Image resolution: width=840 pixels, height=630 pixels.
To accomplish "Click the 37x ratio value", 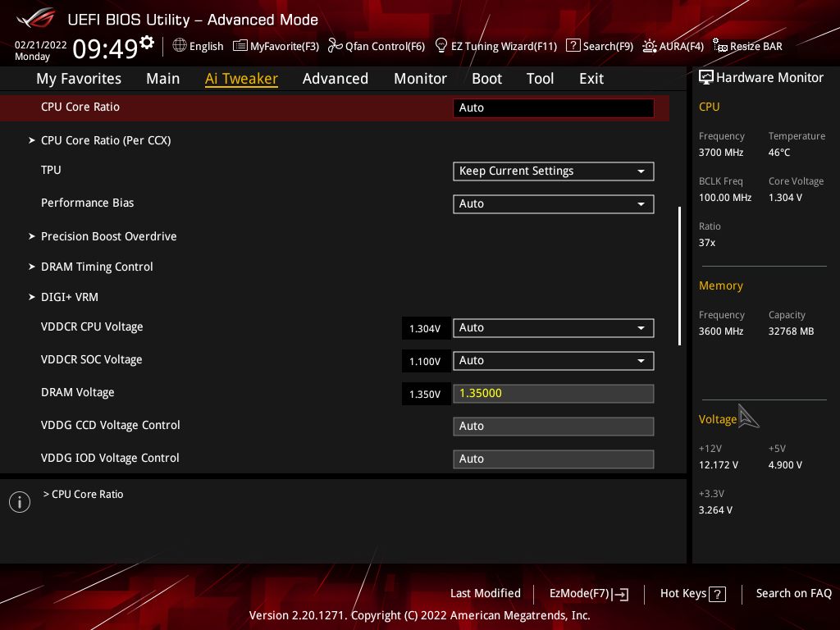I will pos(707,243).
